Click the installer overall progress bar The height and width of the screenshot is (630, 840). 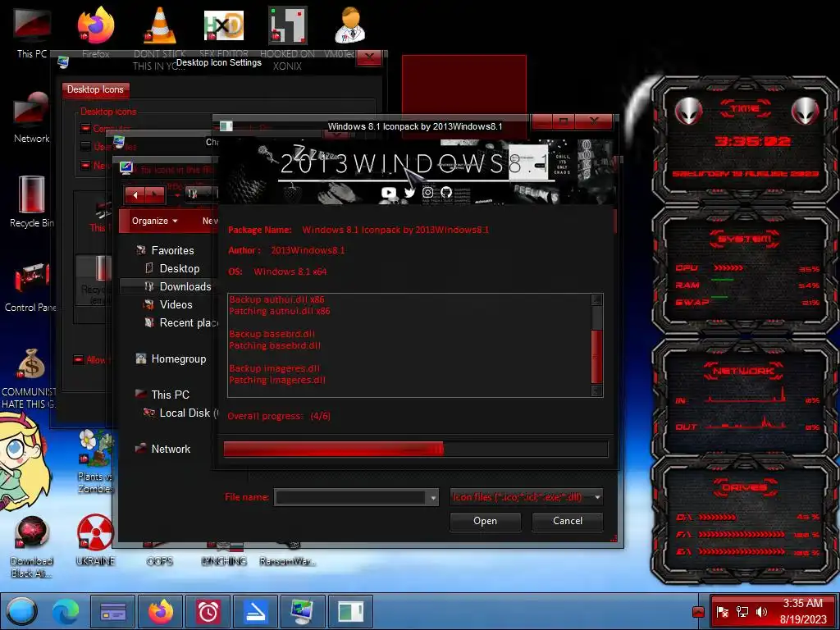[x=416, y=449]
